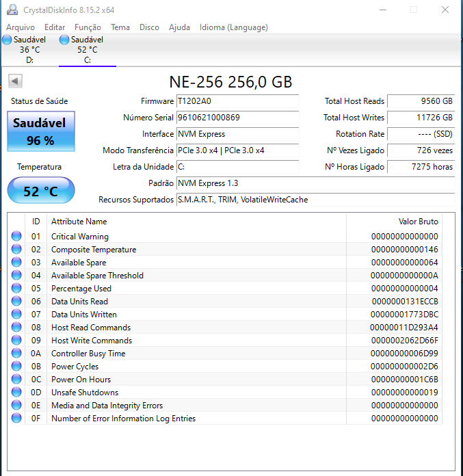
Task: Open the Idioma (Language) menu
Action: (x=234, y=27)
